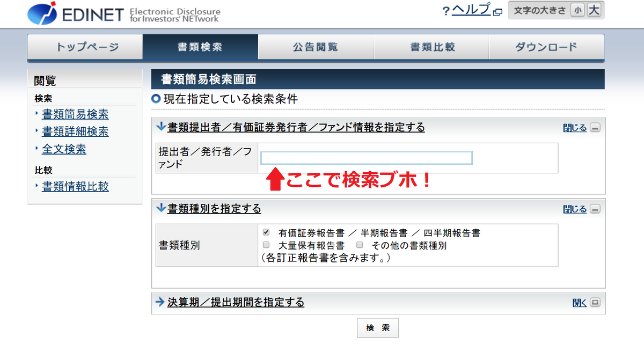The image size is (644, 344).
Task: Click the 書類提出者／有価証券発行者／ファンド情報を指定する heading
Action: [x=296, y=127]
